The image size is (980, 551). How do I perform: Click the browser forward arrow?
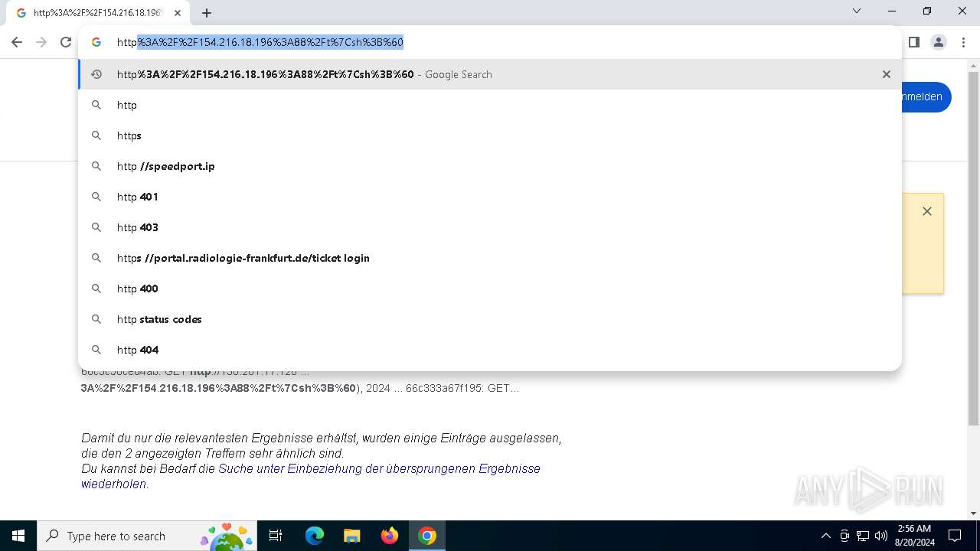tap(41, 42)
